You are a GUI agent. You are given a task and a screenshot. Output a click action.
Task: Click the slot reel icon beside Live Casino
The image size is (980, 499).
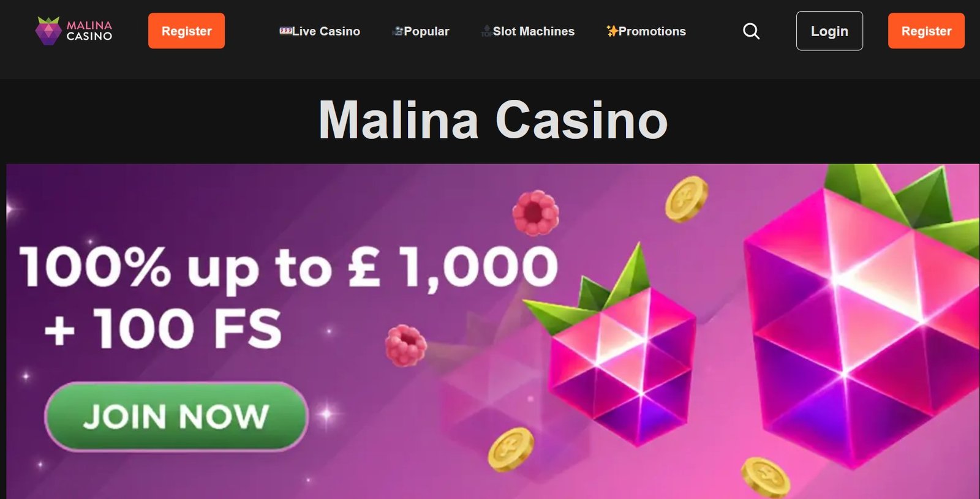(x=285, y=31)
